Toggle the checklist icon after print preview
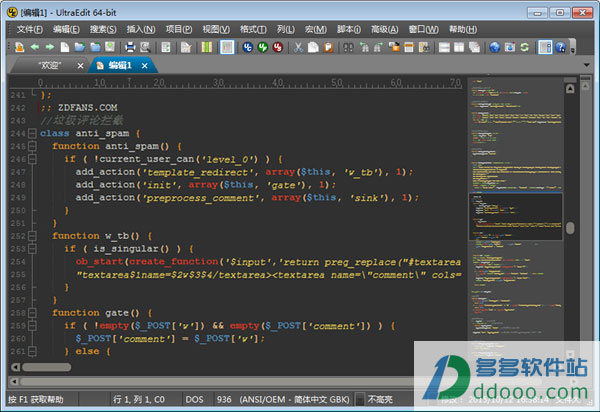 click(x=166, y=47)
